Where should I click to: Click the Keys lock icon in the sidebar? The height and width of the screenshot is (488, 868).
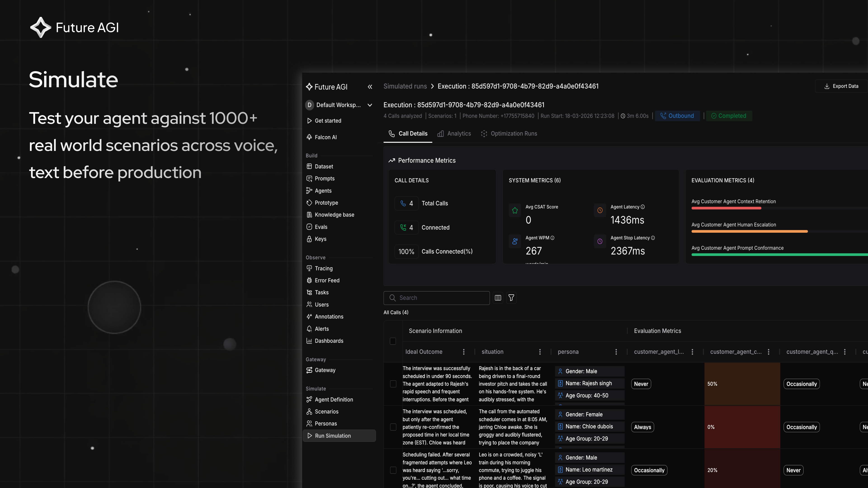coord(309,239)
